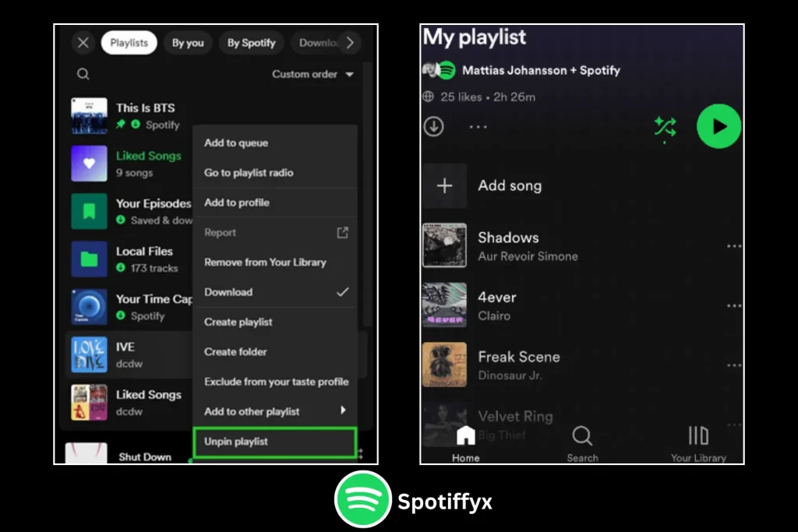Open the Custom order sort dropdown

pos(312,74)
